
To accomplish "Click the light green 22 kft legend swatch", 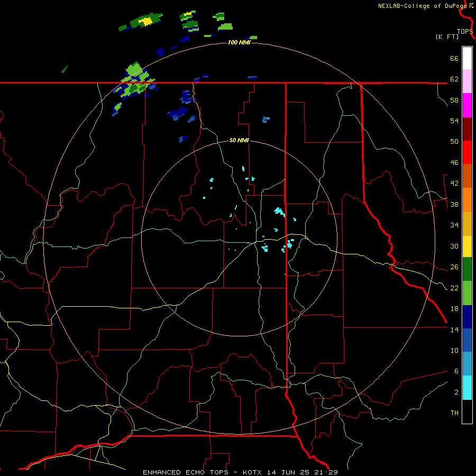I will pos(467,293).
